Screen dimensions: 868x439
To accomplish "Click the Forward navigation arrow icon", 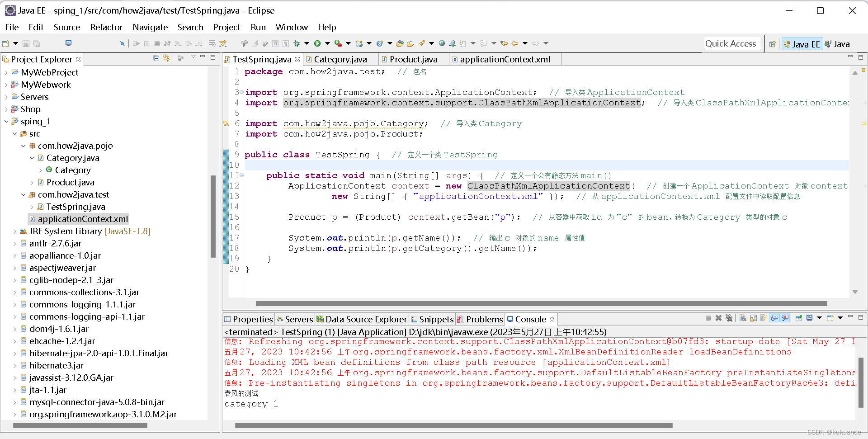I will [x=536, y=43].
